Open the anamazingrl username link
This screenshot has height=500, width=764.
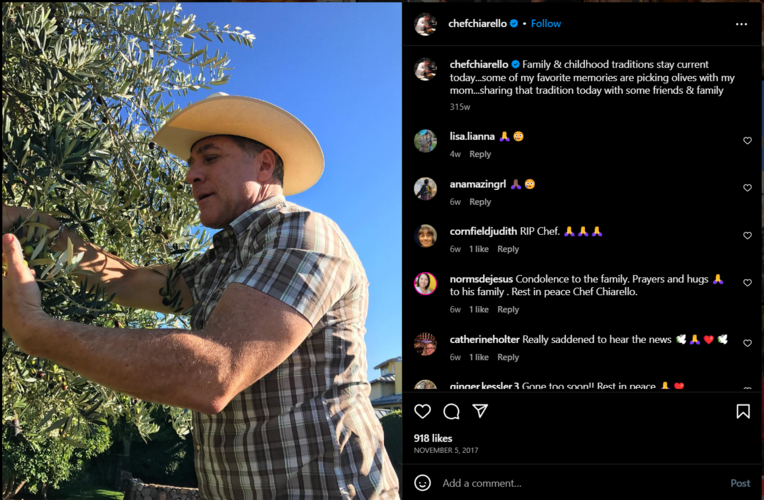click(x=478, y=184)
